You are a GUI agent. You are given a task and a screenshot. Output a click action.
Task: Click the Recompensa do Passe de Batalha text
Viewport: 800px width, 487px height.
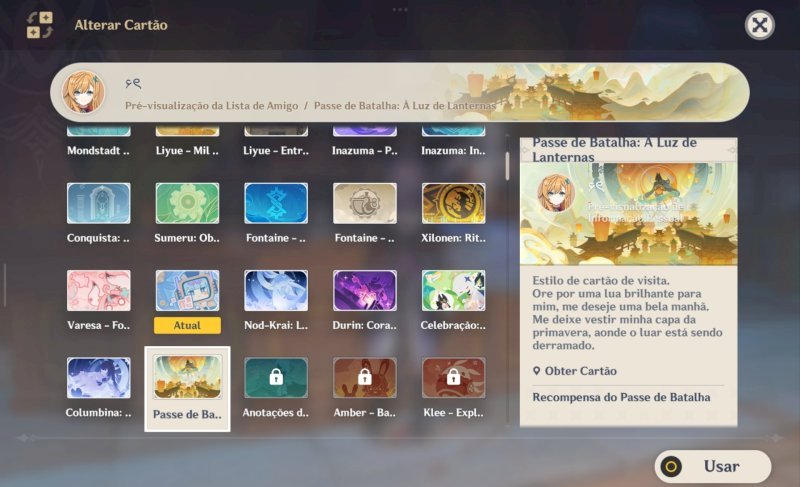click(621, 397)
